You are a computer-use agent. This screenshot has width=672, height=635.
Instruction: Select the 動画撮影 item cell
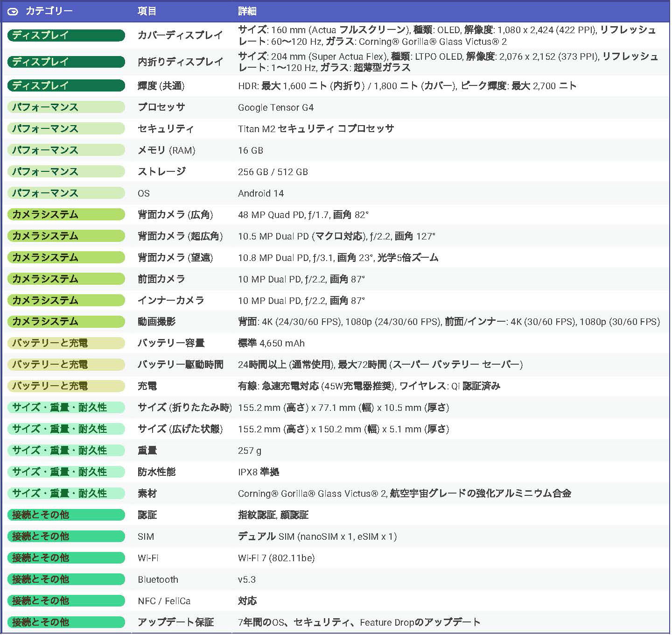(x=157, y=322)
